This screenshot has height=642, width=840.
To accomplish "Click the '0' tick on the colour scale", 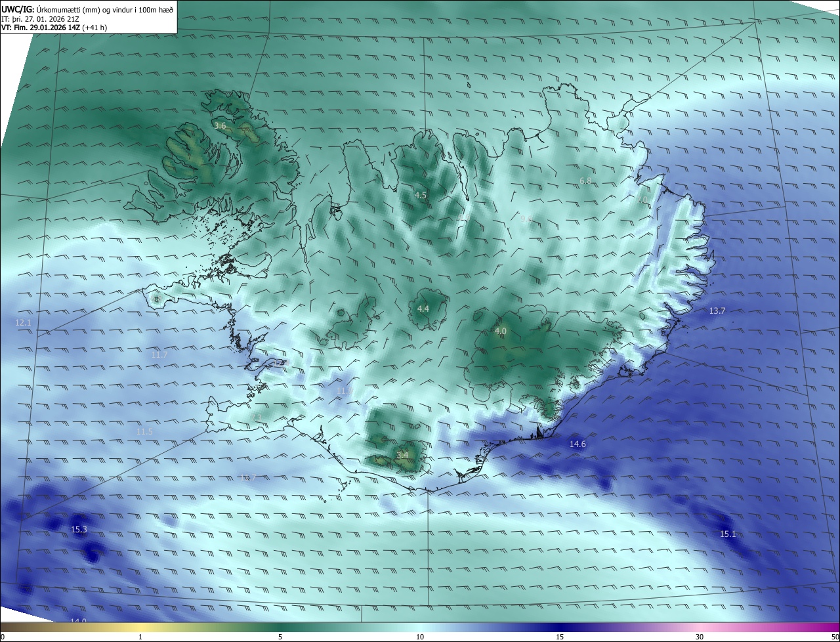I will 3,637.
